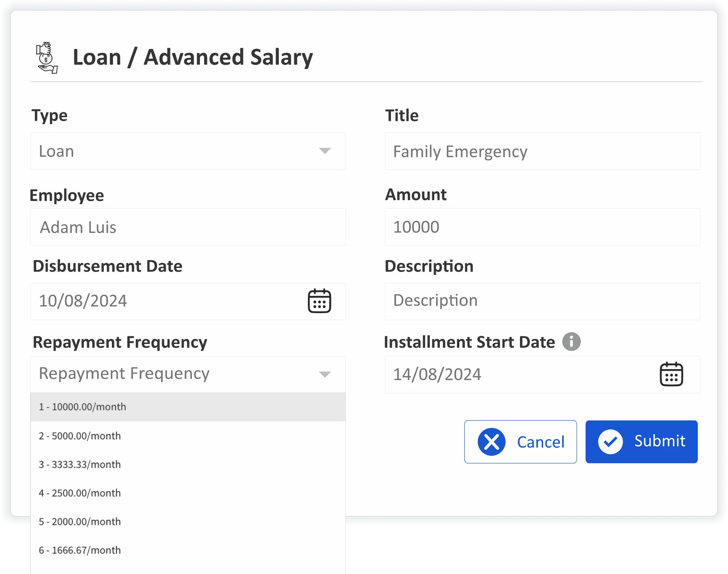Focus the Amount field containing 10000
Image resolution: width=728 pixels, height=574 pixels.
point(542,227)
